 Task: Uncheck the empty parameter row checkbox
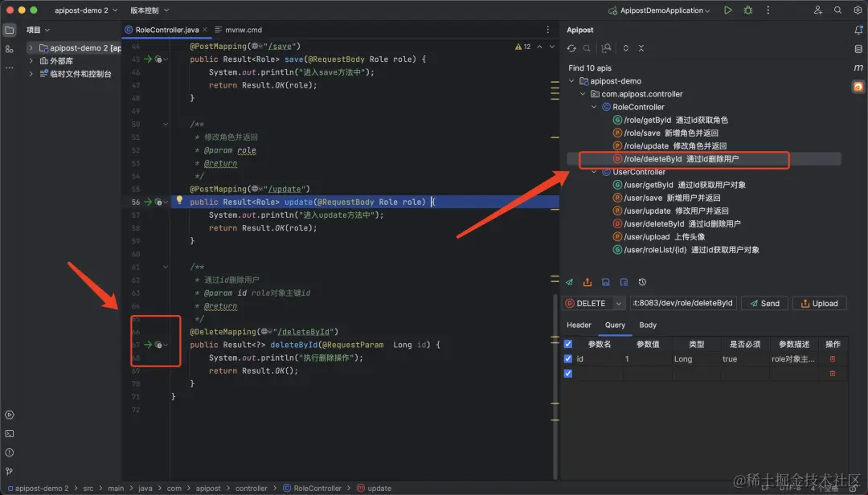point(568,374)
